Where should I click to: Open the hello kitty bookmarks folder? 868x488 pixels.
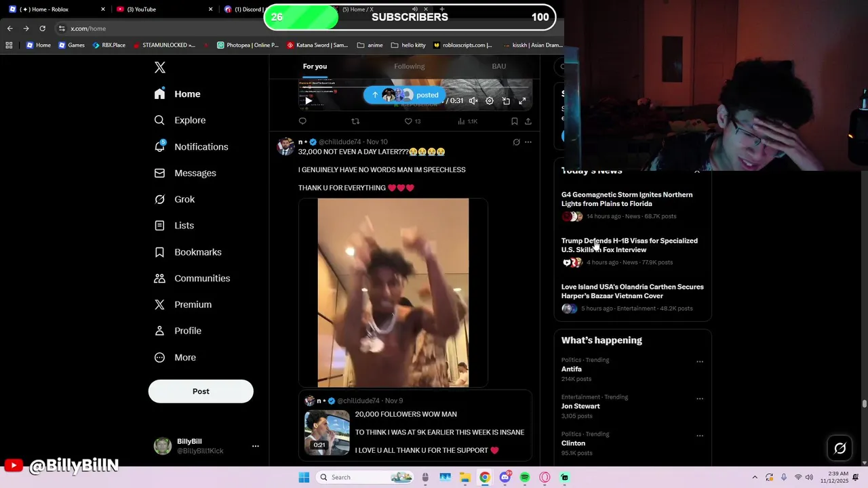pos(408,45)
